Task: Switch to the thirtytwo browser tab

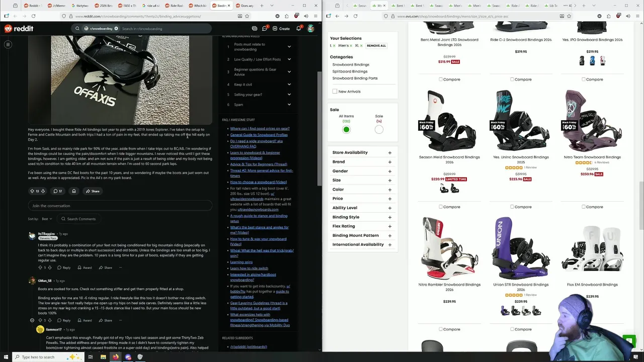Action: coord(82,6)
